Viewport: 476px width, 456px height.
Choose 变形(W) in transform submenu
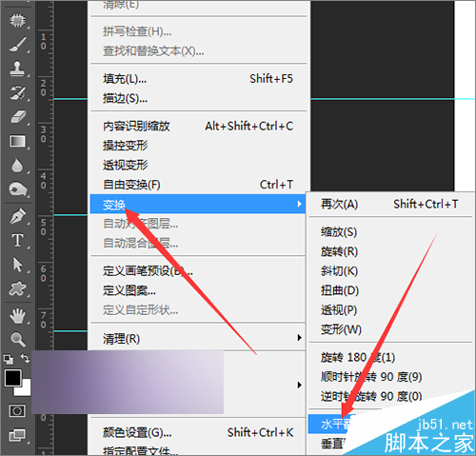(x=390, y=329)
